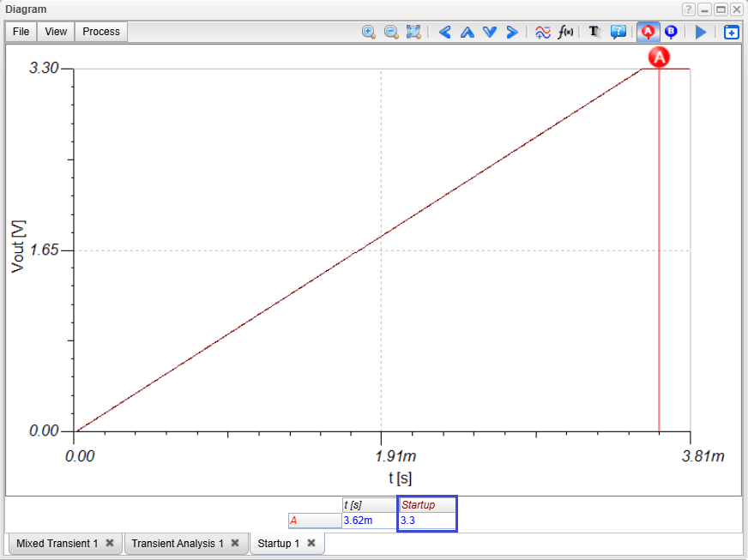Close the Transient Analysis 1 tab
748x560 pixels.
coord(234,544)
